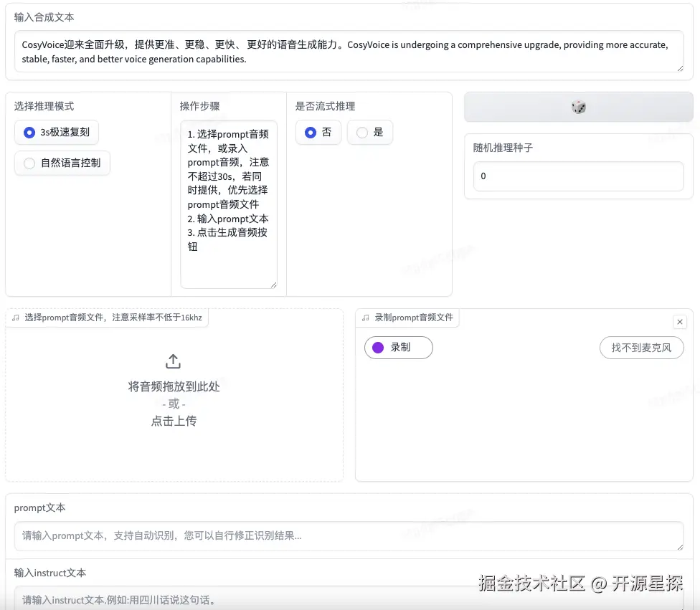Choose 否 for streaming inference

[x=318, y=133]
